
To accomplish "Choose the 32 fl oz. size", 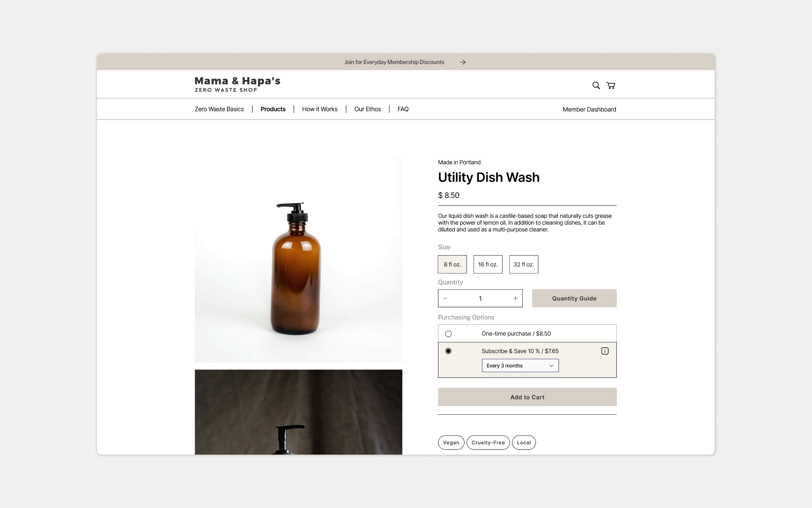I will pyautogui.click(x=523, y=264).
